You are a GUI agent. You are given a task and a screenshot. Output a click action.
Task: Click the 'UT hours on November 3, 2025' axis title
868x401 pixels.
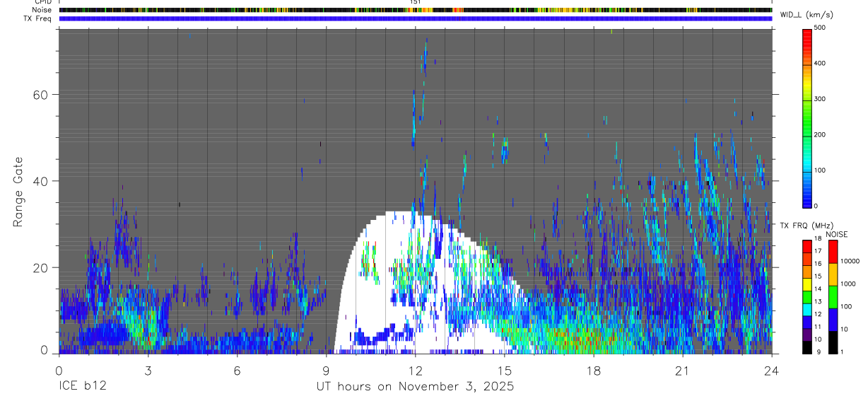coord(415,387)
